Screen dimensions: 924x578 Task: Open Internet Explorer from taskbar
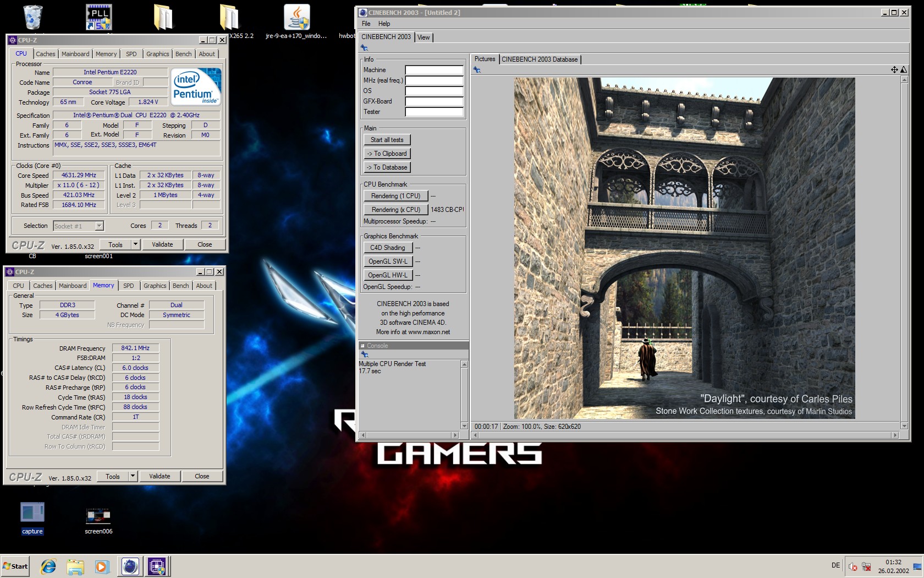point(48,566)
